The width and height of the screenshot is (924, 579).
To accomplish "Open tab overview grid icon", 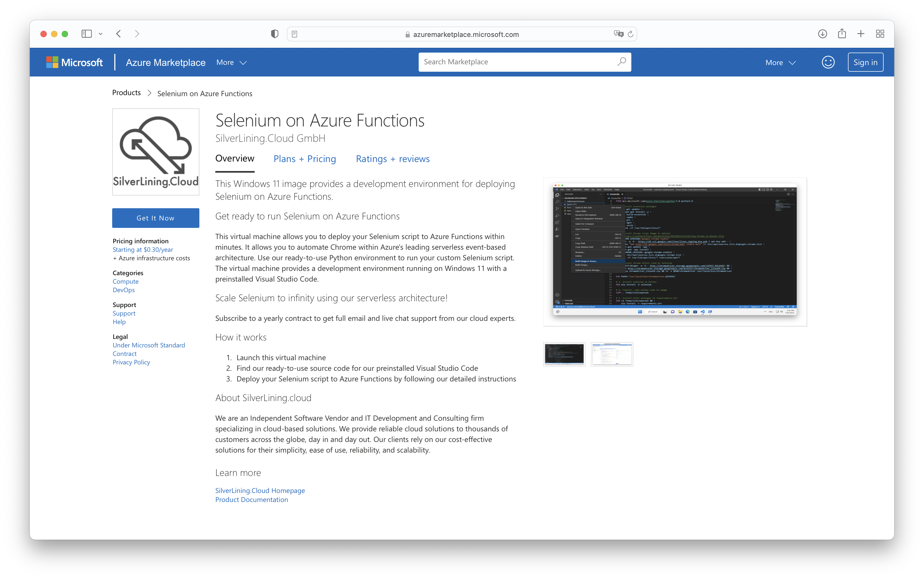I will [880, 34].
